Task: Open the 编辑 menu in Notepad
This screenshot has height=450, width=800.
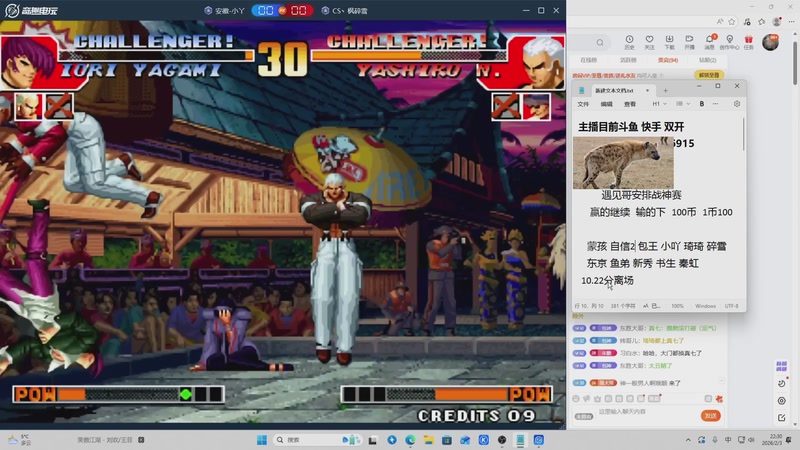Action: pos(606,104)
